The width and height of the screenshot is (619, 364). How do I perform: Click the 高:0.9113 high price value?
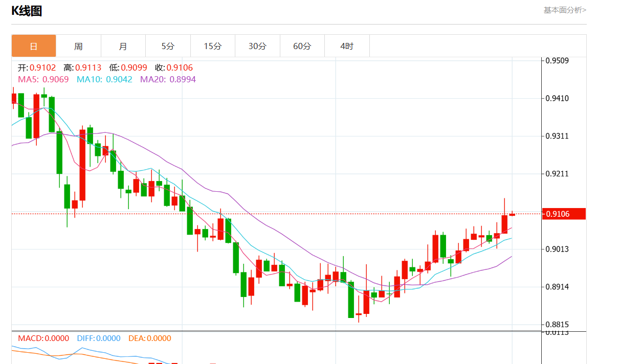(x=82, y=67)
